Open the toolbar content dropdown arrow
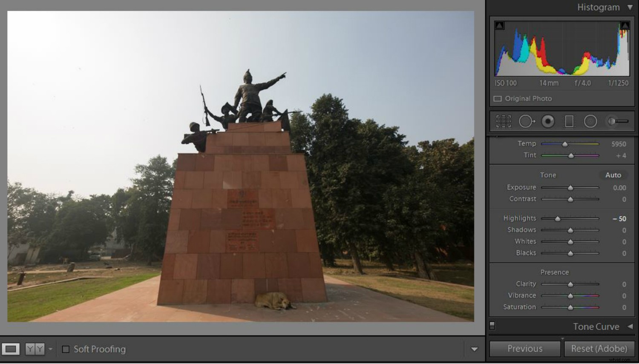 [x=474, y=349]
